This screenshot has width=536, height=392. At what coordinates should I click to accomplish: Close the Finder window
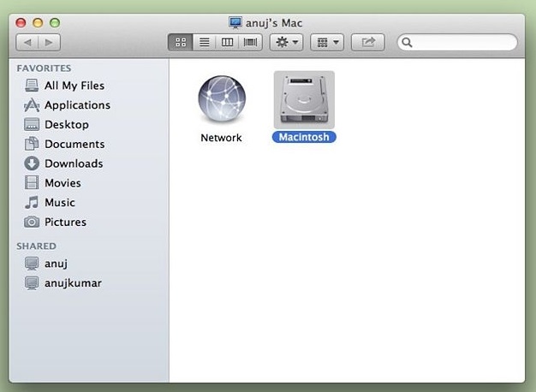coord(21,22)
